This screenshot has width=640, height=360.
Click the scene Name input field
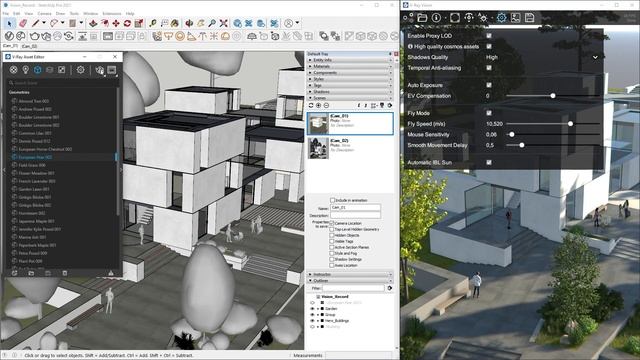pos(355,208)
